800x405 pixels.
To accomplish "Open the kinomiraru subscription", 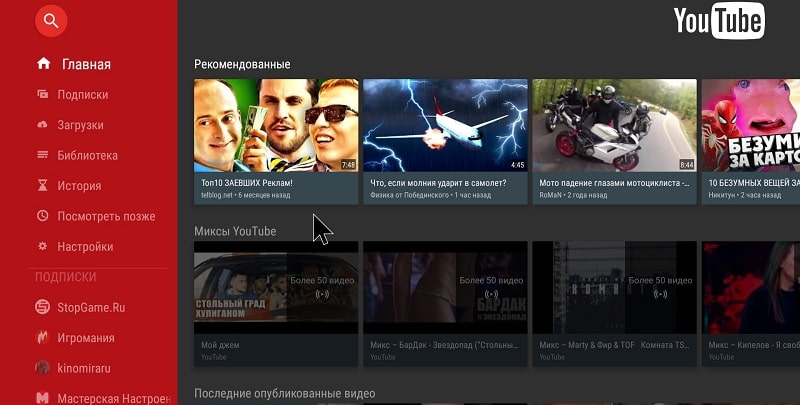I will [x=85, y=368].
